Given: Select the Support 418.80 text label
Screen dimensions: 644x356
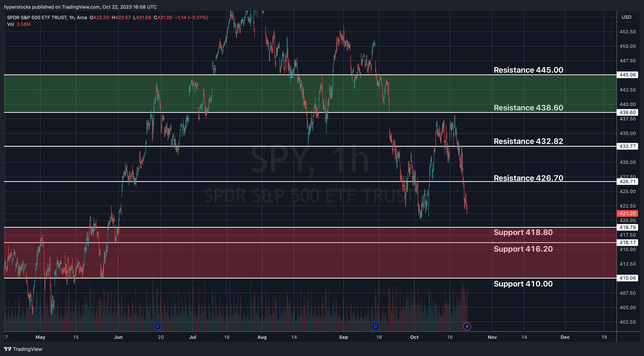Looking at the screenshot, I should point(523,232).
